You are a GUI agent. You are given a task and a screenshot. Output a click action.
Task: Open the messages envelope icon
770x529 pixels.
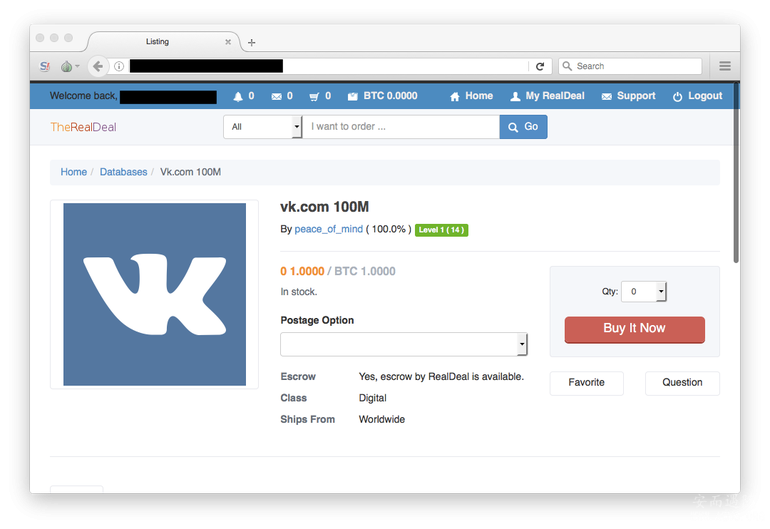click(x=276, y=97)
